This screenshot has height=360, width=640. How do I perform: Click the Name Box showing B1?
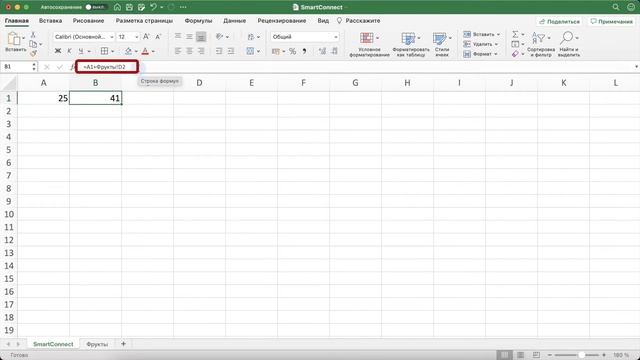(x=16, y=67)
